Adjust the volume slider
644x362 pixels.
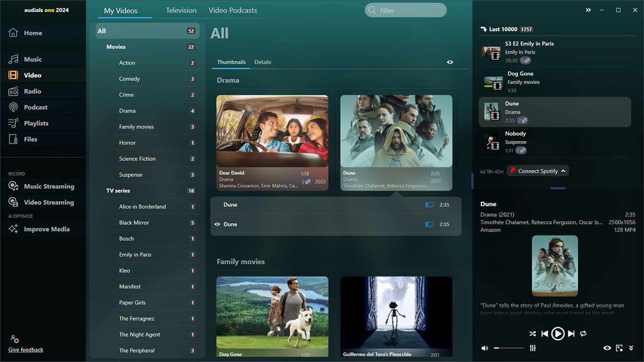pyautogui.click(x=509, y=348)
